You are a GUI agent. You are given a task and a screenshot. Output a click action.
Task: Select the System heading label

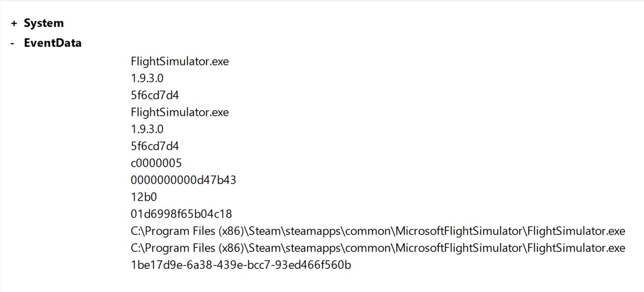click(44, 23)
